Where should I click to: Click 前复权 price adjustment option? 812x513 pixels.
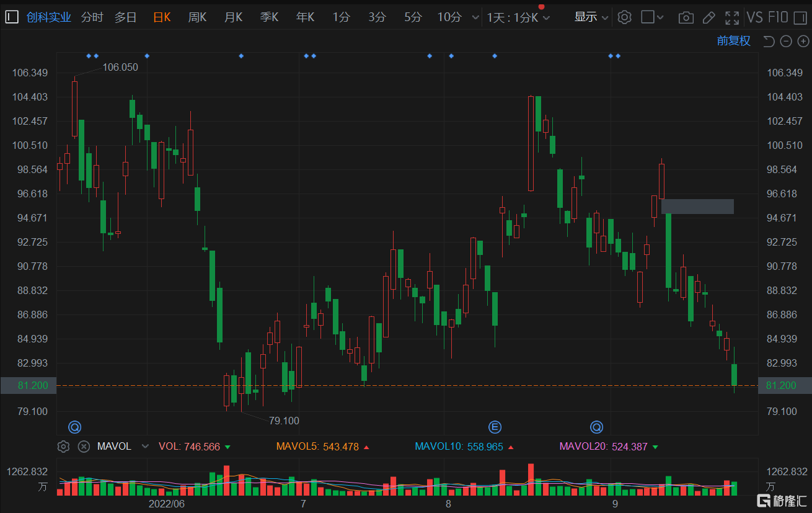coord(734,41)
